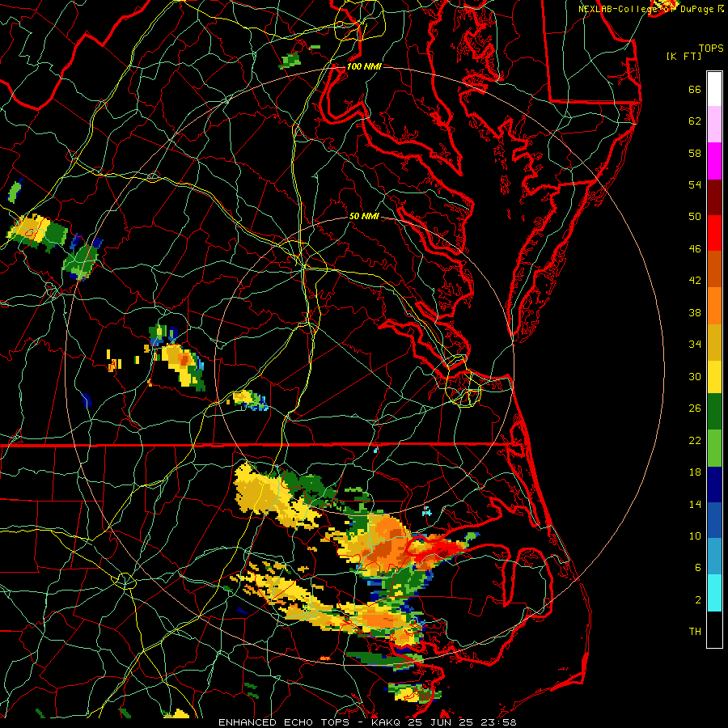The image size is (728, 728).
Task: Click the dark red 54 kft legend swatch
Action: pos(714,197)
